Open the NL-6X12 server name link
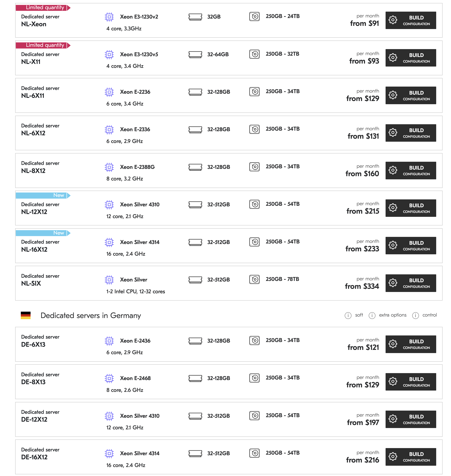This screenshot has height=476, width=451. pyautogui.click(x=33, y=133)
